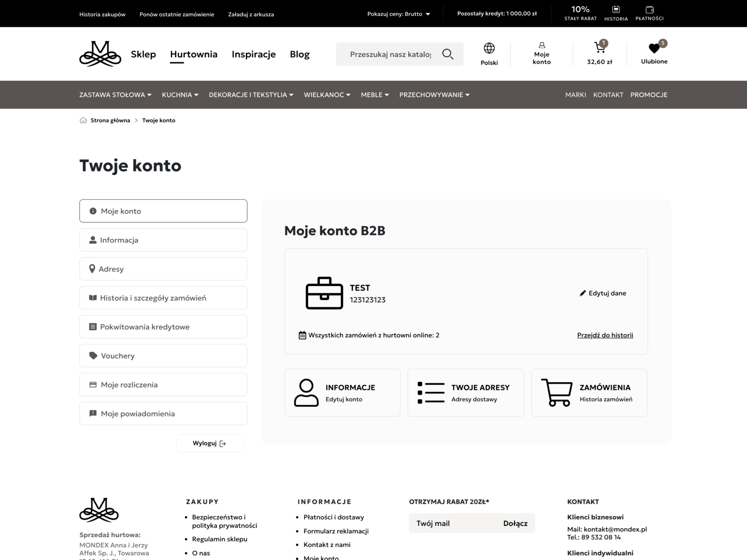Click Strona główna breadcrumb link
The image size is (747, 560).
(110, 120)
